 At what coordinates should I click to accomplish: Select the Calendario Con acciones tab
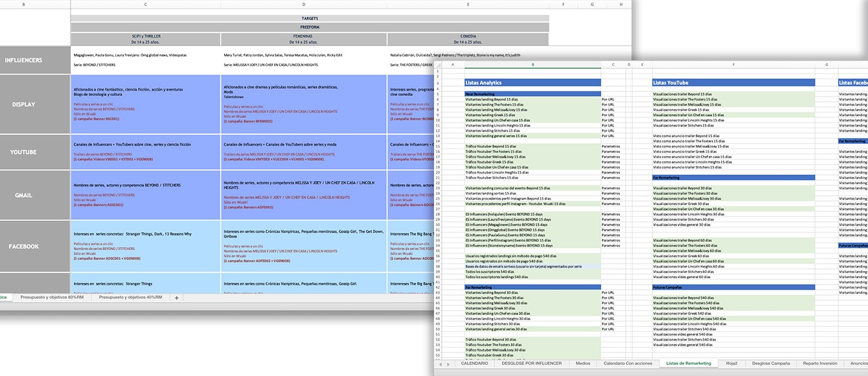(628, 364)
